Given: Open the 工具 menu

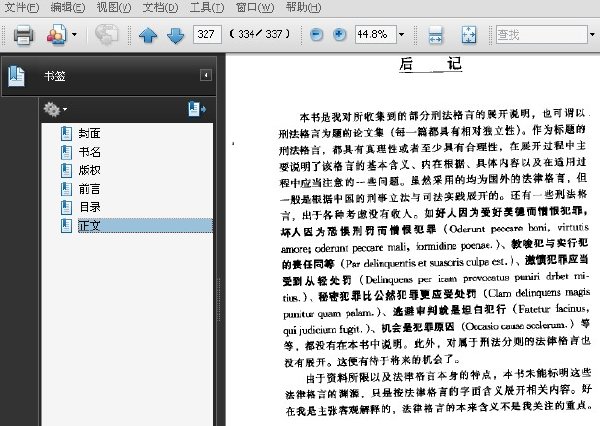Looking at the screenshot, I should point(207,7).
